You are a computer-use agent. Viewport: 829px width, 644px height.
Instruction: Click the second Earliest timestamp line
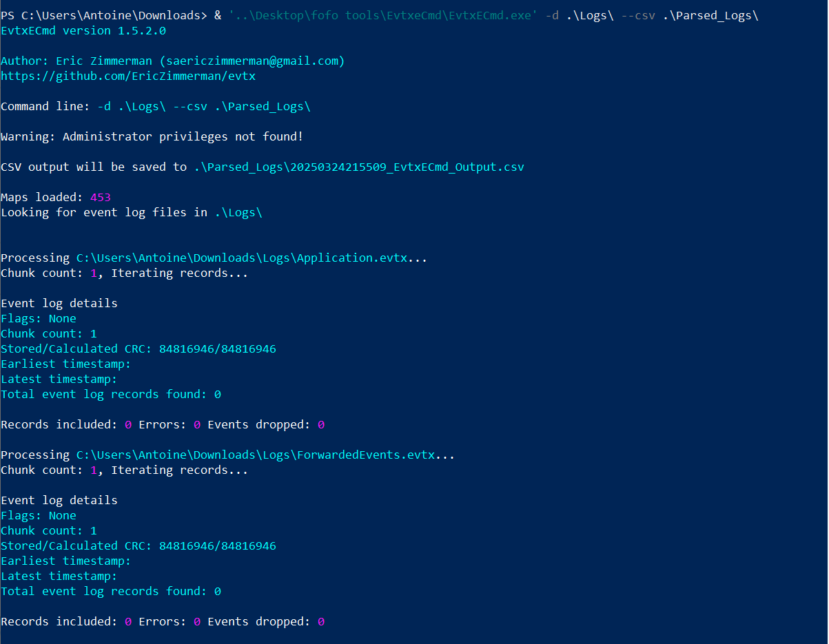(x=66, y=561)
